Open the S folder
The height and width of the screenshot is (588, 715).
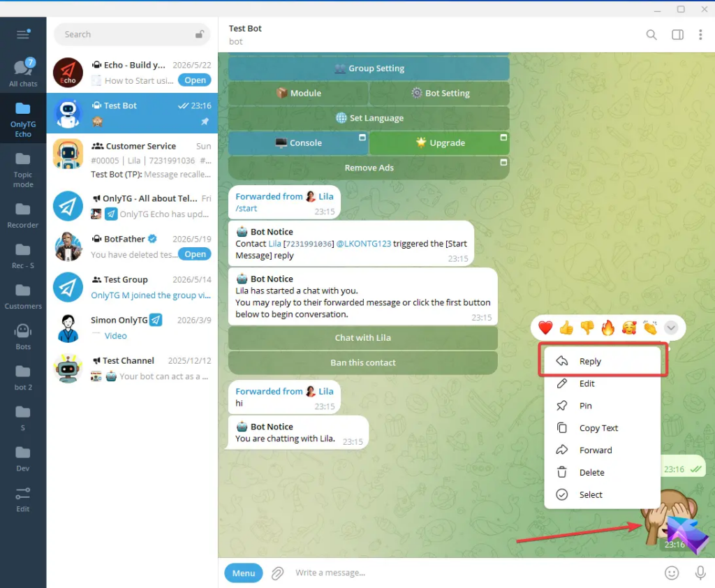[x=23, y=418]
